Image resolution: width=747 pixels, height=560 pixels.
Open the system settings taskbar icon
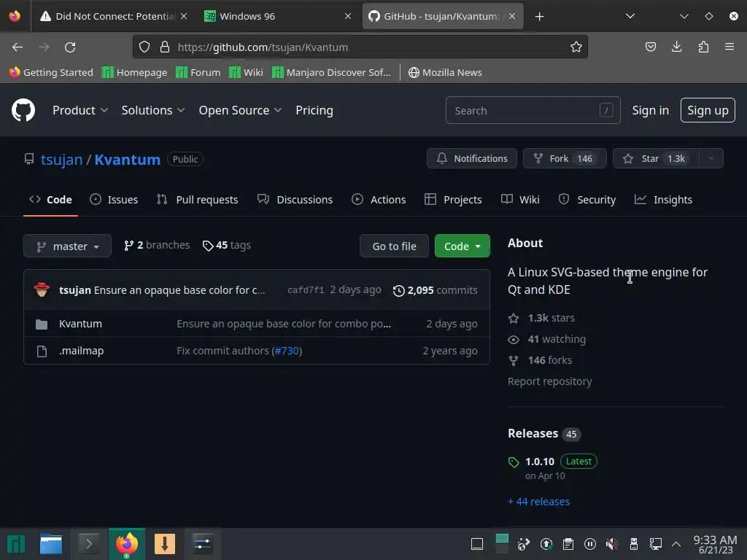click(203, 544)
